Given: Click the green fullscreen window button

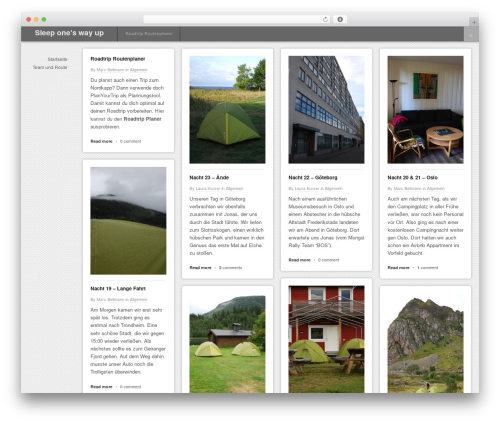Looking at the screenshot, I should tap(44, 20).
